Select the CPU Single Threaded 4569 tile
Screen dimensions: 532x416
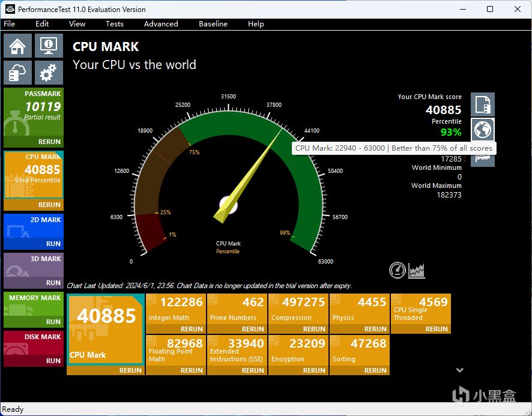(x=421, y=309)
